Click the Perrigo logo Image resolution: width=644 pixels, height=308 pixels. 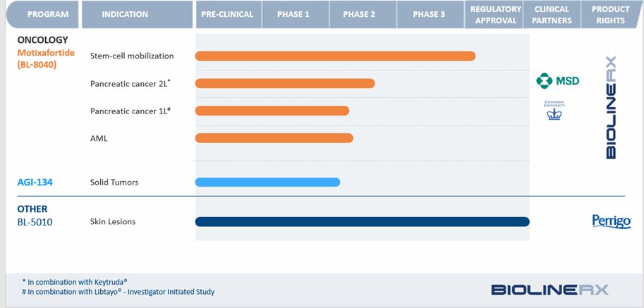(611, 222)
